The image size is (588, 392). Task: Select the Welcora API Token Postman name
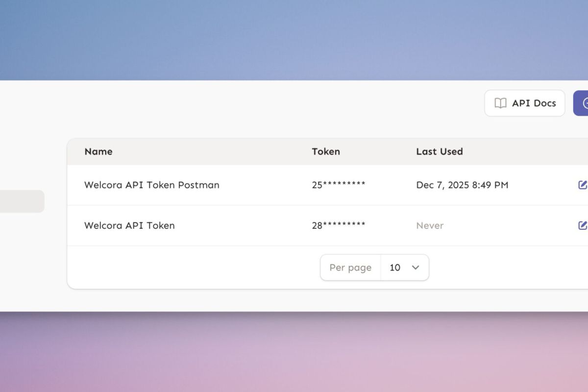[x=152, y=185]
